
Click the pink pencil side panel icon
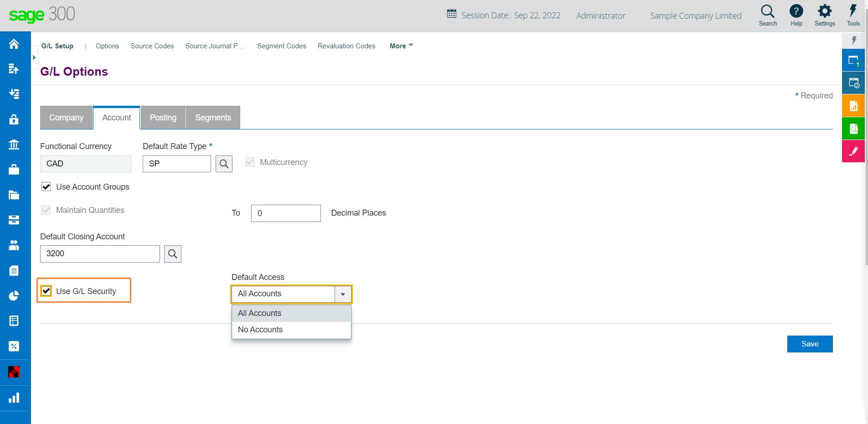click(x=853, y=151)
